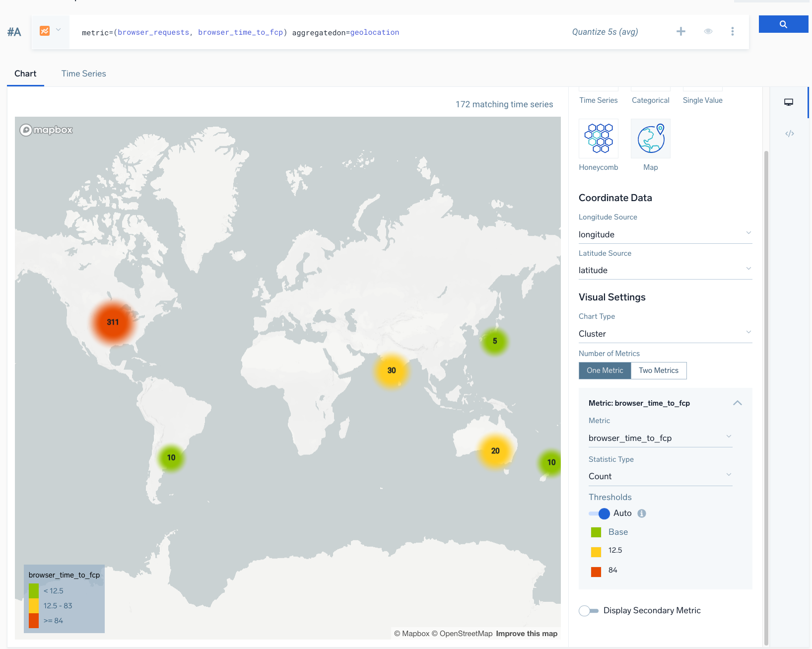
Task: Click the Improve this map link
Action: [x=526, y=633]
